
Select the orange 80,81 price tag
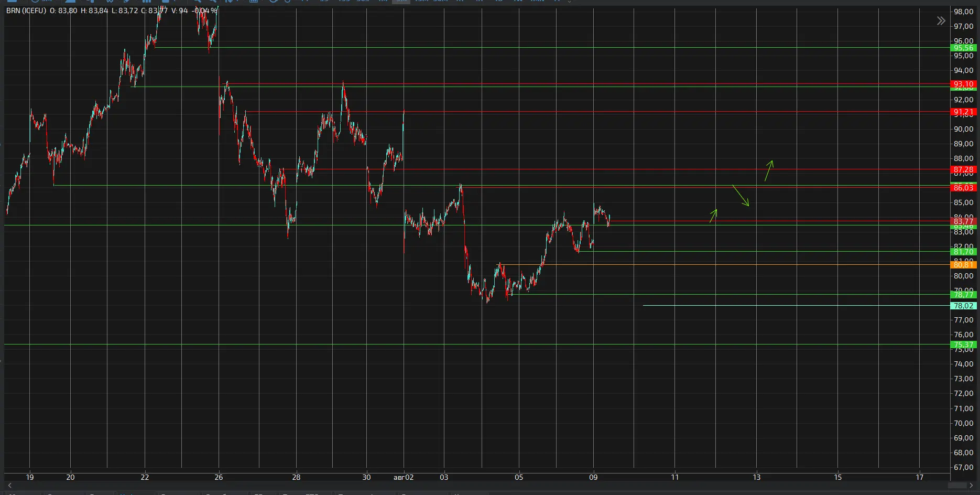tap(963, 265)
